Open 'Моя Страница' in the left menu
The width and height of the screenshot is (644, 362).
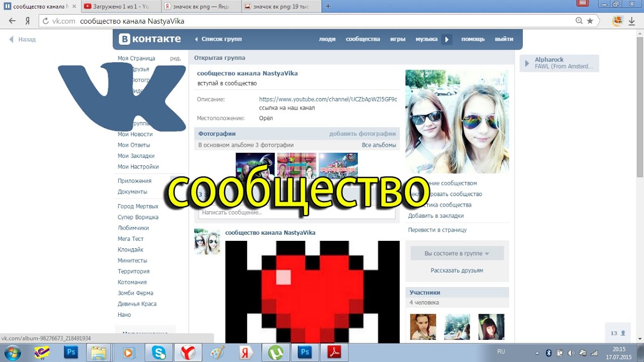coord(136,58)
